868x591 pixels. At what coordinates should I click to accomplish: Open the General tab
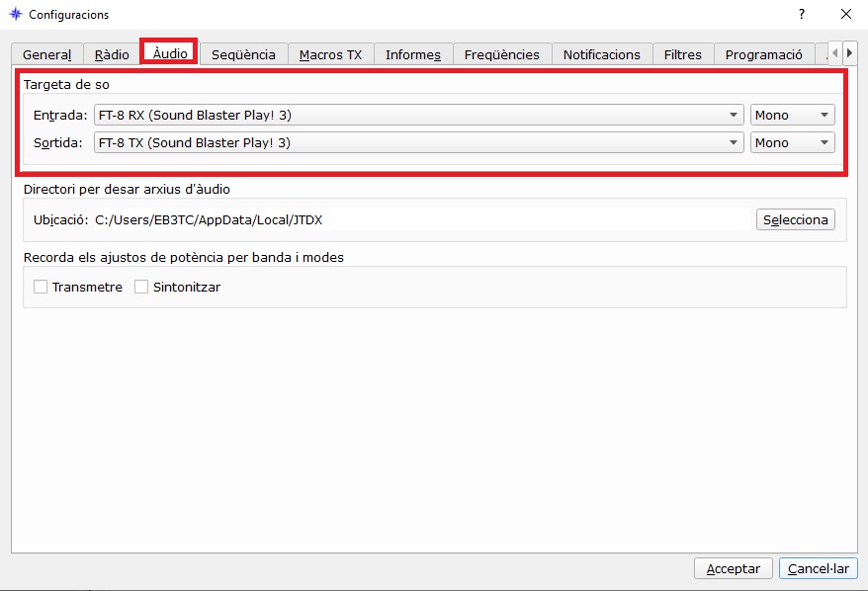point(47,54)
